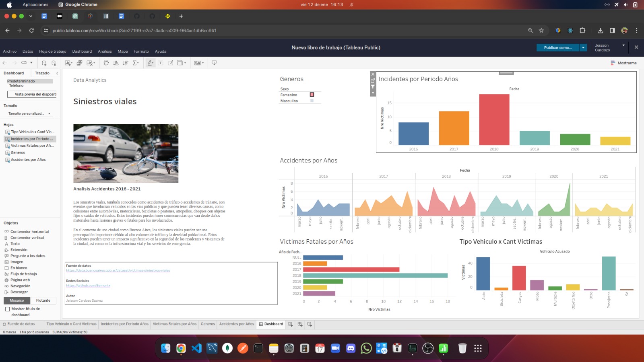Open the Generos sheet tab at bottom
This screenshot has height=362, width=644.
pyautogui.click(x=208, y=324)
